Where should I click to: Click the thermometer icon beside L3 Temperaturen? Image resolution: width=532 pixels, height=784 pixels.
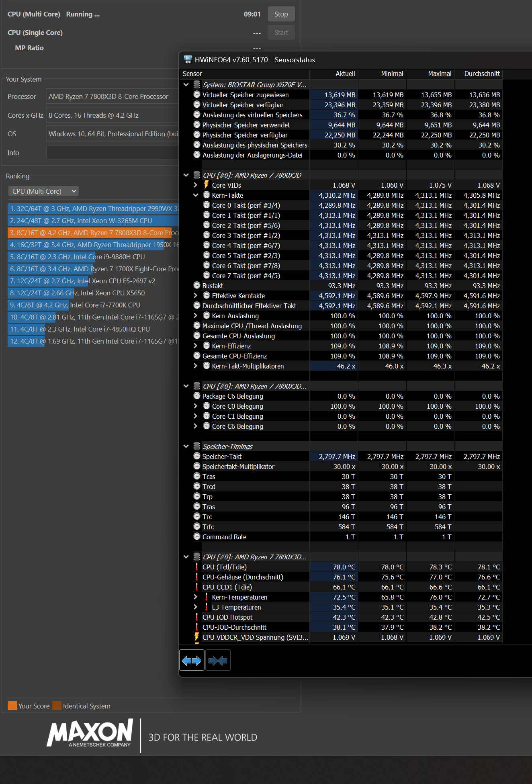coord(207,607)
